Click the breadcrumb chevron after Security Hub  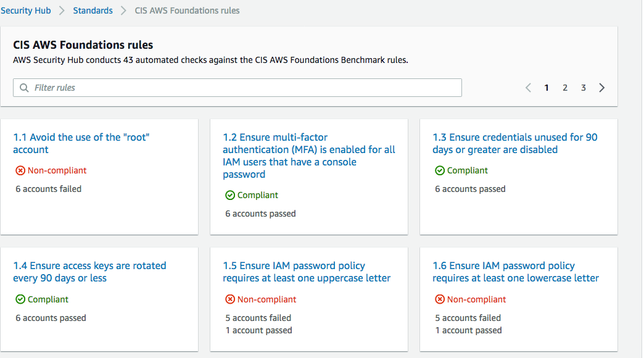click(62, 10)
